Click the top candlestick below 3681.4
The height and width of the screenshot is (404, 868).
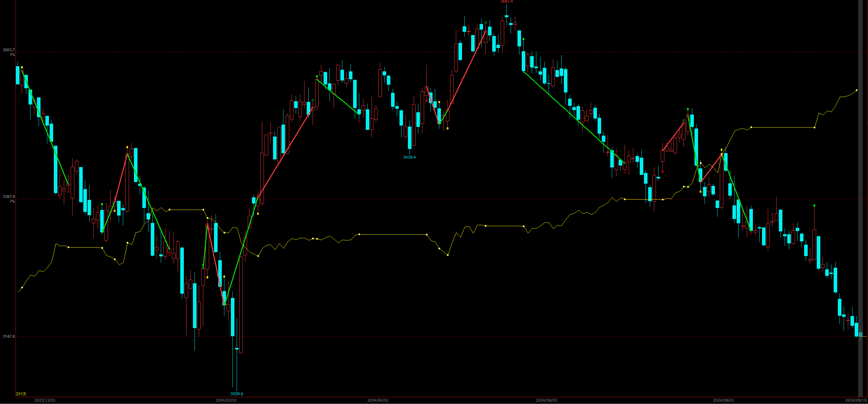coord(506,16)
